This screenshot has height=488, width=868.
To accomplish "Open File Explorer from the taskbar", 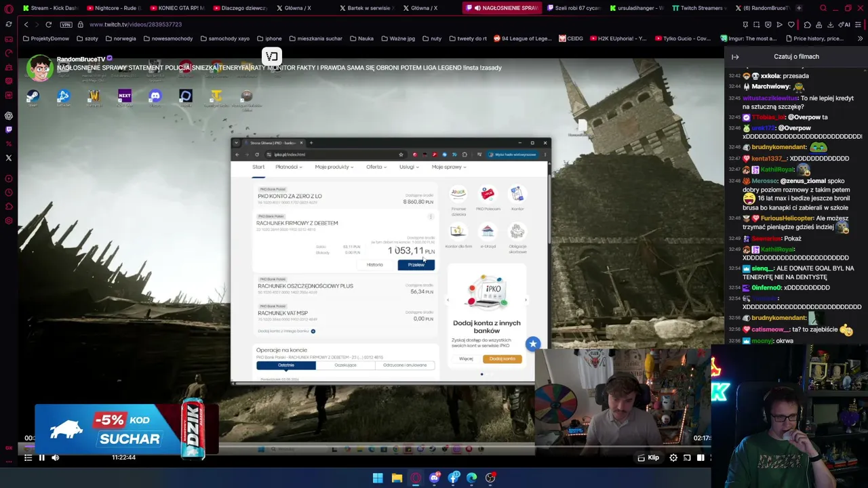I will pyautogui.click(x=397, y=479).
